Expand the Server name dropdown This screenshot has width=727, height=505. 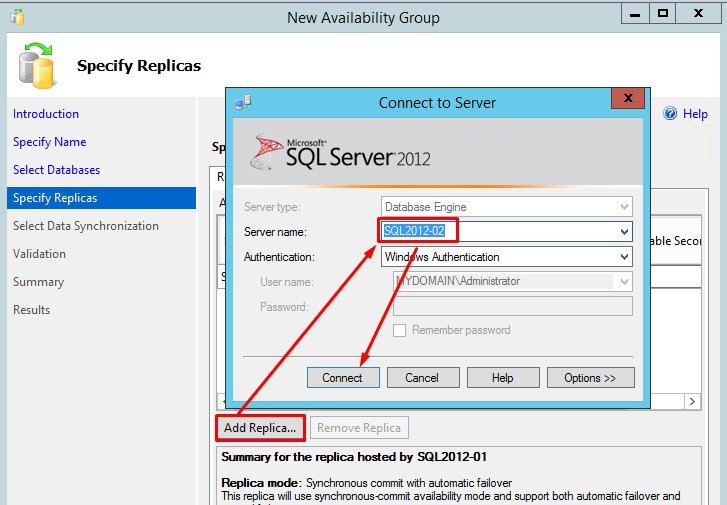[624, 232]
